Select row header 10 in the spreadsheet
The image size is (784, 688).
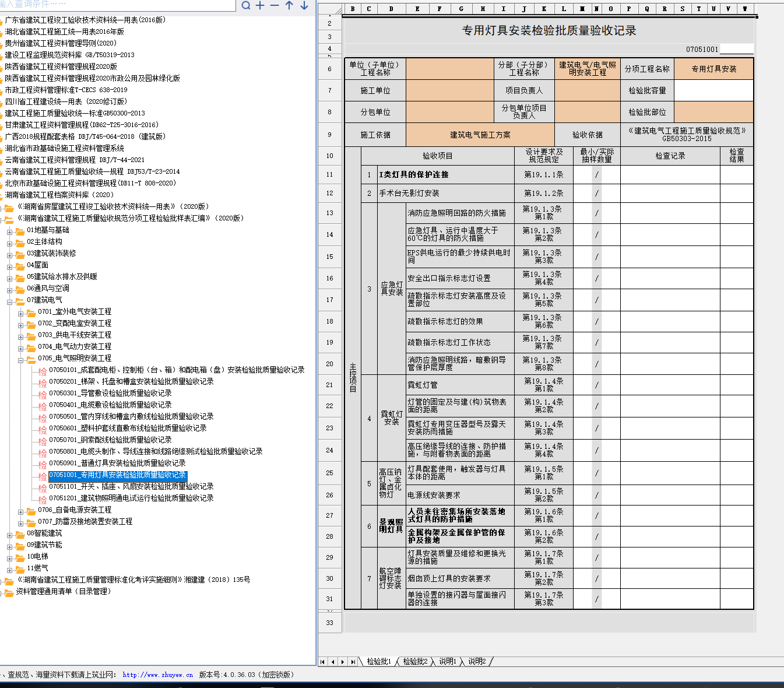click(x=330, y=156)
